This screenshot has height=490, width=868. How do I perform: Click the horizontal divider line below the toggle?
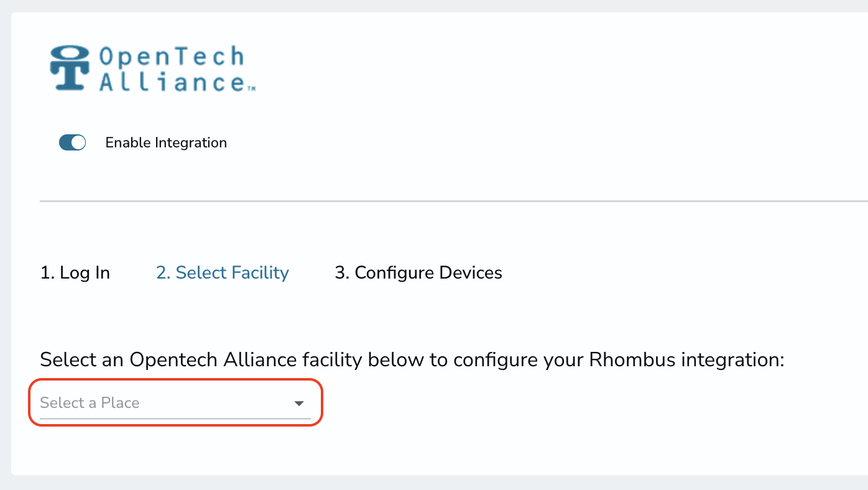click(454, 201)
